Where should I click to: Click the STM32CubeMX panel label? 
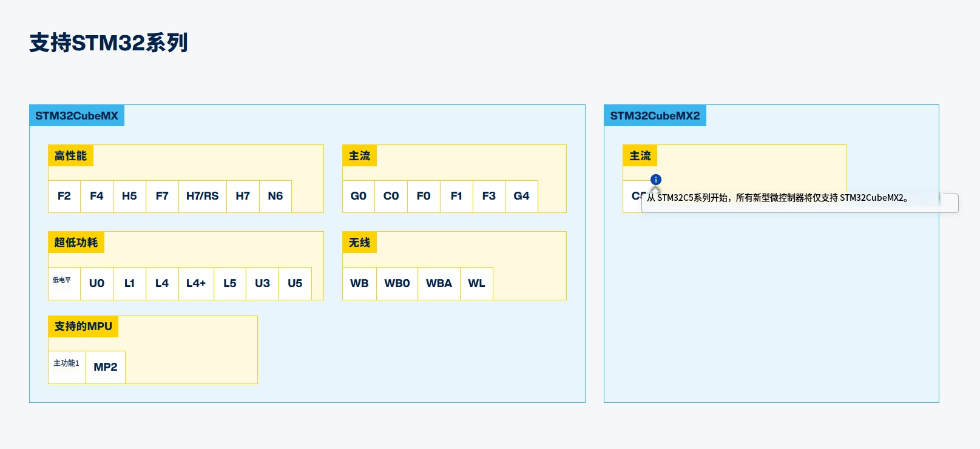76,116
